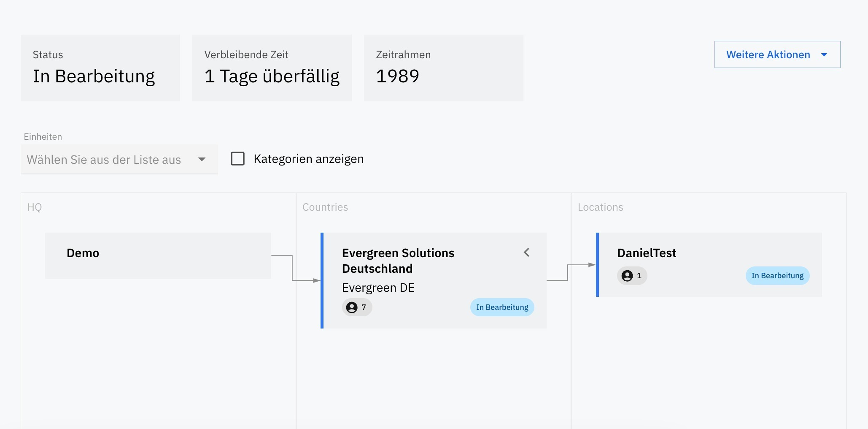Click the Status summary tile
The width and height of the screenshot is (868, 429).
click(x=100, y=68)
